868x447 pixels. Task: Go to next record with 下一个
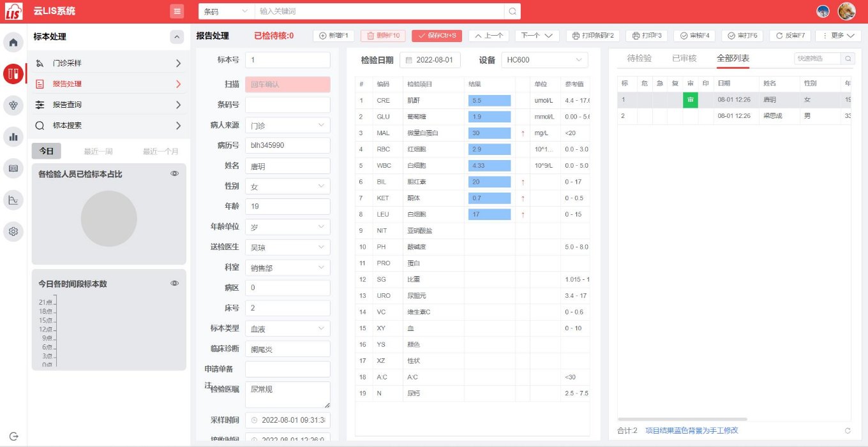[537, 36]
